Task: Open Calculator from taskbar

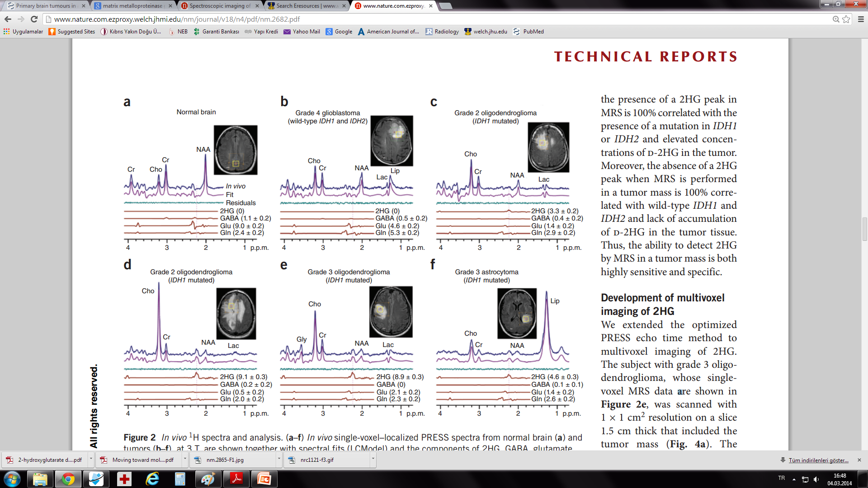Action: coord(180,479)
